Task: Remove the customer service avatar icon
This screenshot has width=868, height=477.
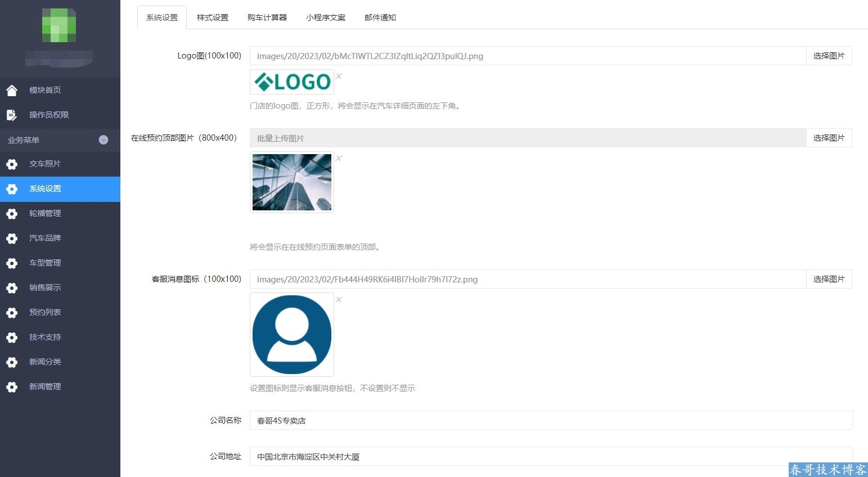Action: 339,299
